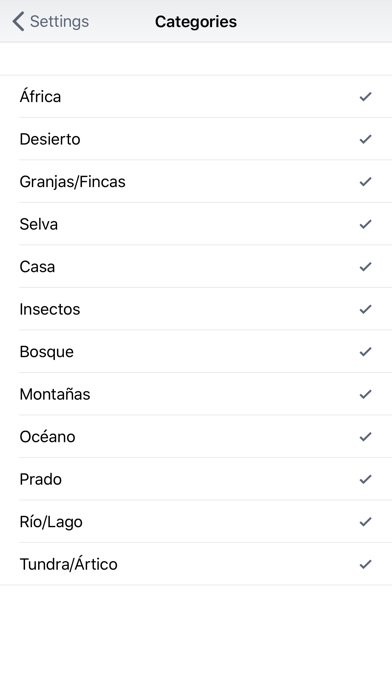Toggle the Casa checkmark icon
This screenshot has height=696, width=392.
tap(365, 266)
